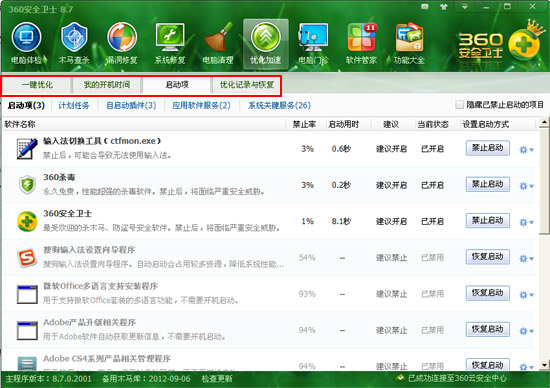Open the 系统修复 system repair icon

pos(170,43)
